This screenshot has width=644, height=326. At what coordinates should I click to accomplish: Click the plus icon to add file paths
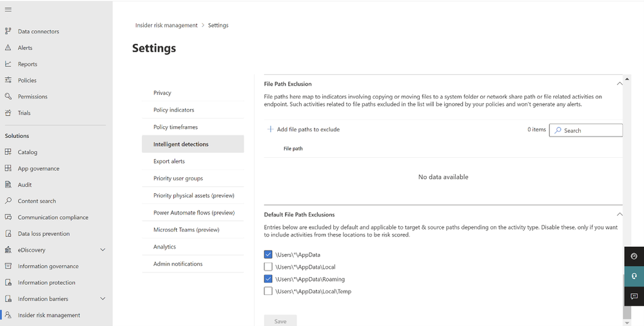(270, 129)
